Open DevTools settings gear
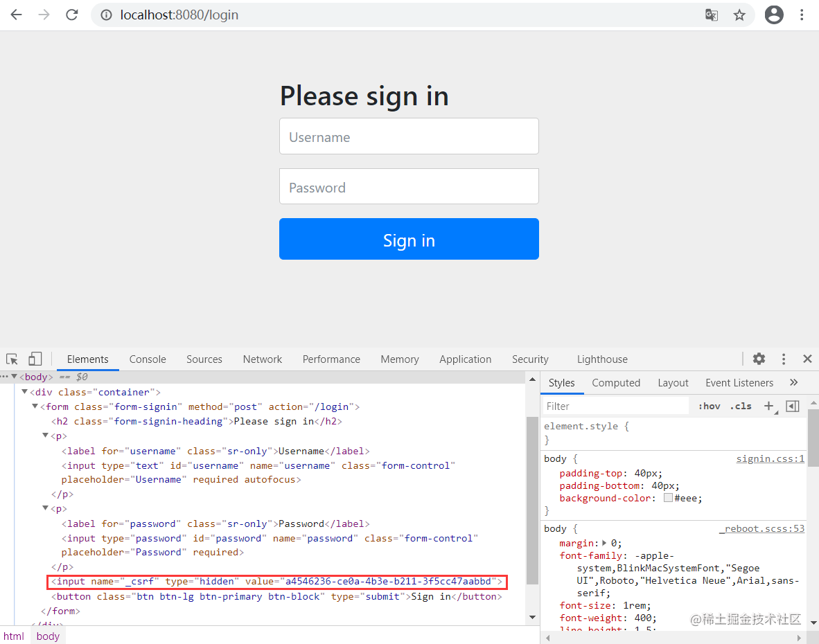Screen dimensions: 819x644 [759, 359]
